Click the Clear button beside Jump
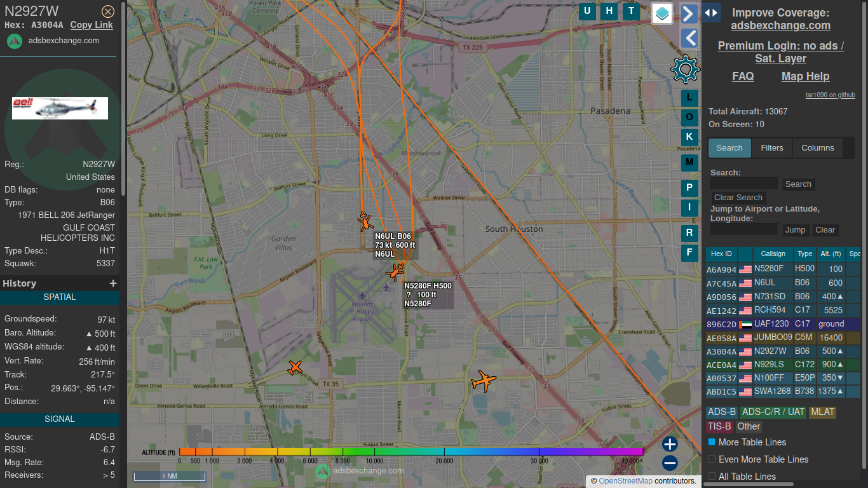 coord(825,230)
